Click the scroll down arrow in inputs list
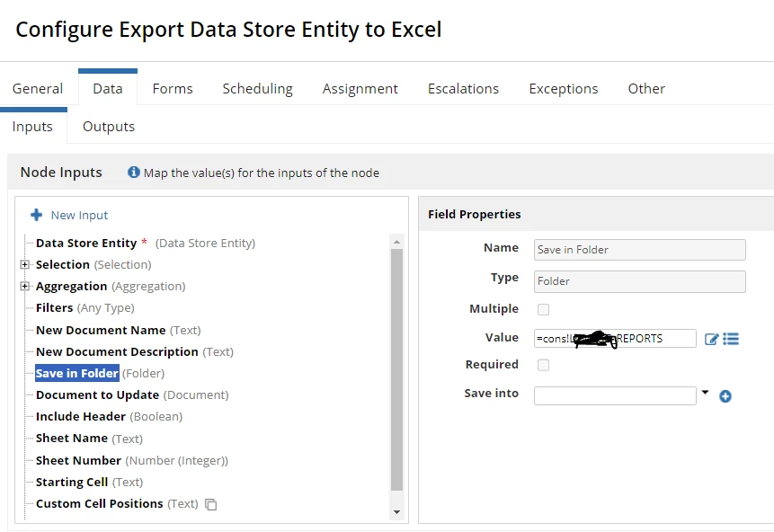This screenshot has height=532, width=774. pos(396,512)
